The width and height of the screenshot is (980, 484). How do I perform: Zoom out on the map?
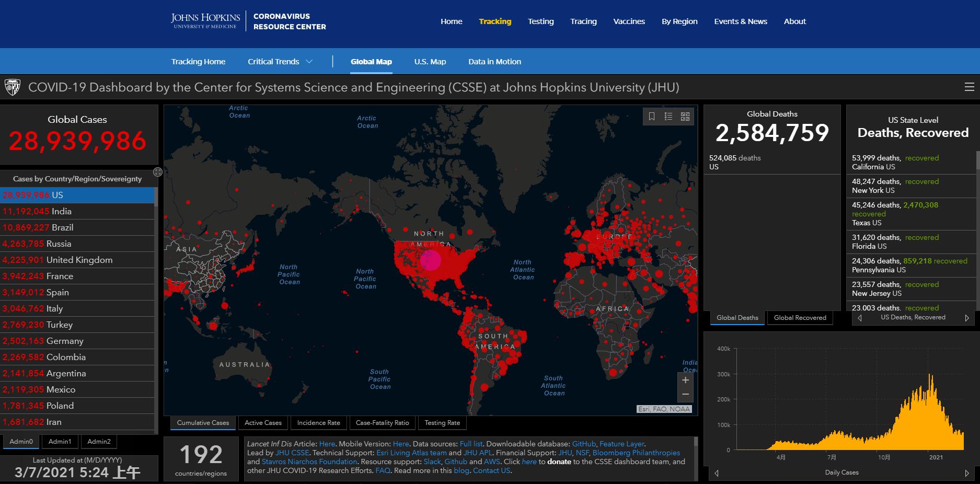pos(685,395)
